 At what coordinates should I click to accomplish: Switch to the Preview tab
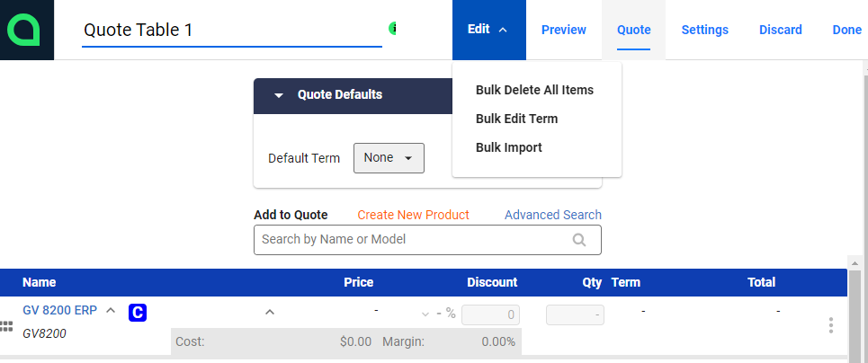point(564,30)
